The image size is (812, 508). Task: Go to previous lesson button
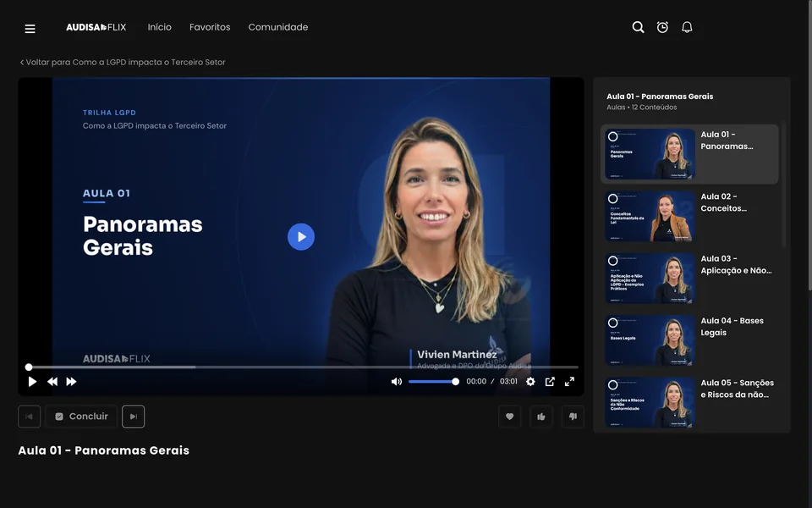click(x=29, y=417)
